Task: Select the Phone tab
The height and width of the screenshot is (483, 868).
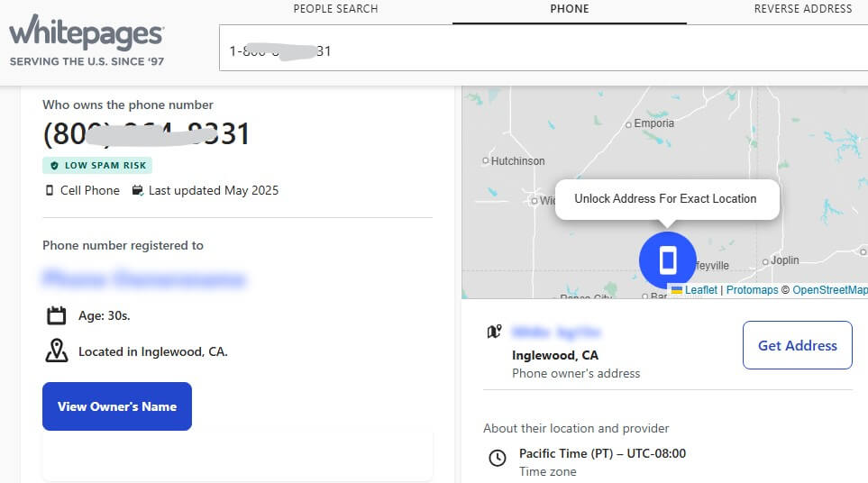Action: click(569, 9)
